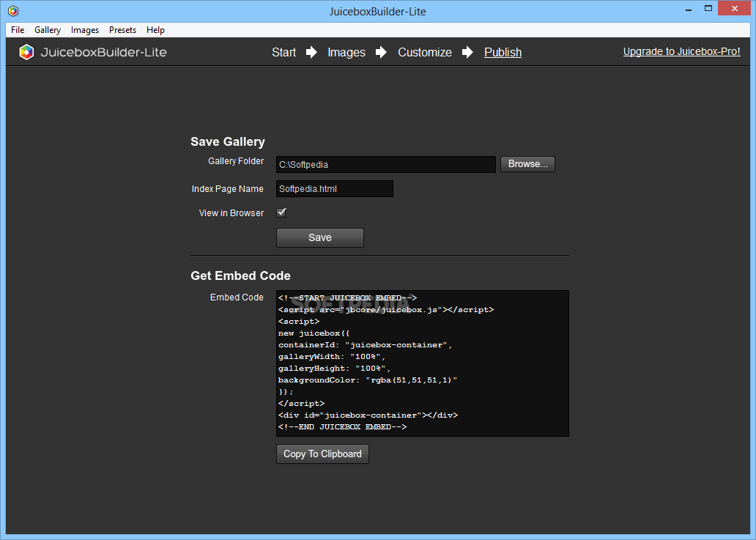This screenshot has height=540, width=756.
Task: Select the Publish step
Action: [503, 52]
